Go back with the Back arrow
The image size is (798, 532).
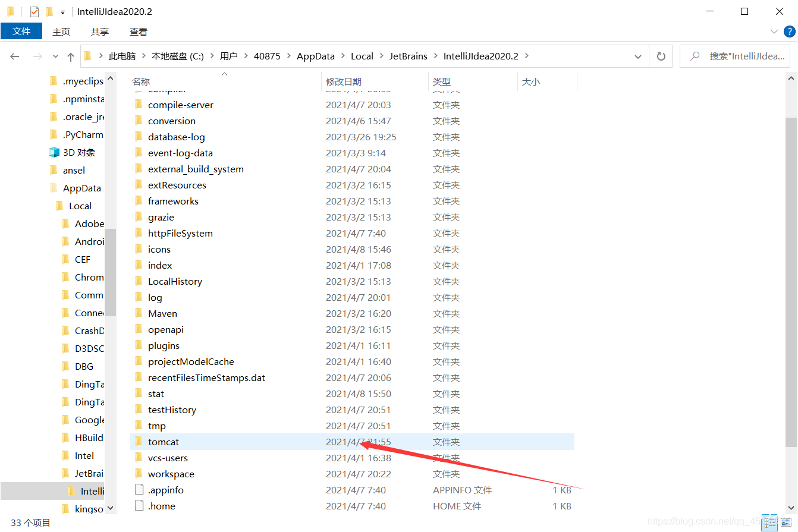point(15,56)
